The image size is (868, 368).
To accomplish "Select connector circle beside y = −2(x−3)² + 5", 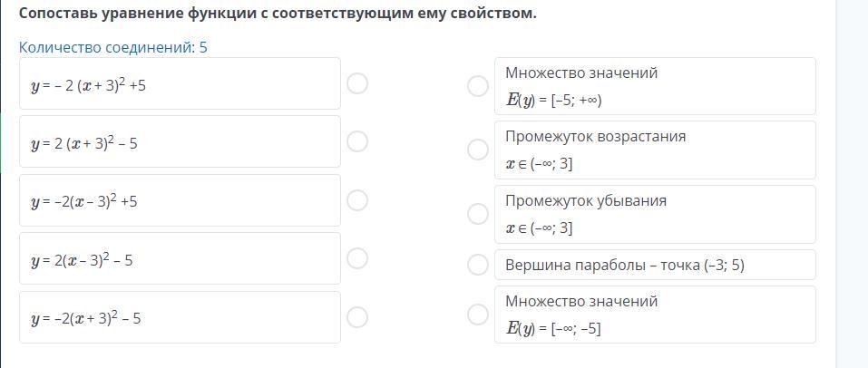I will (x=357, y=200).
